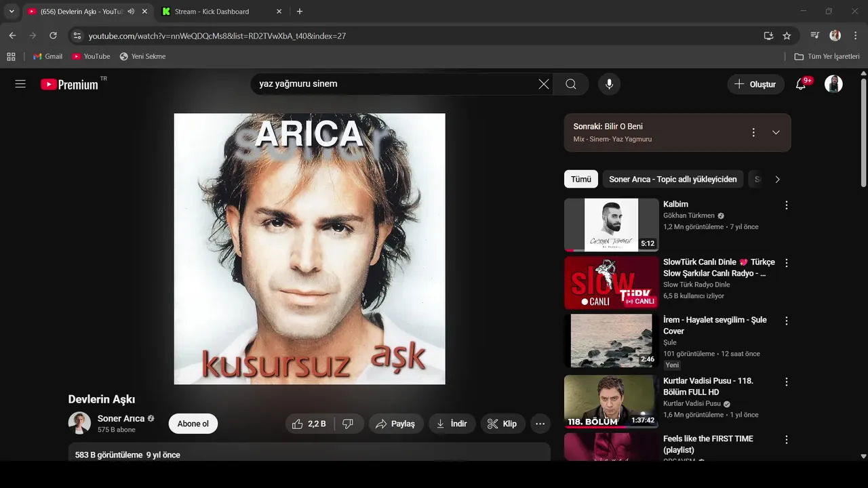Open account avatar menu in YouTube header

tap(833, 84)
